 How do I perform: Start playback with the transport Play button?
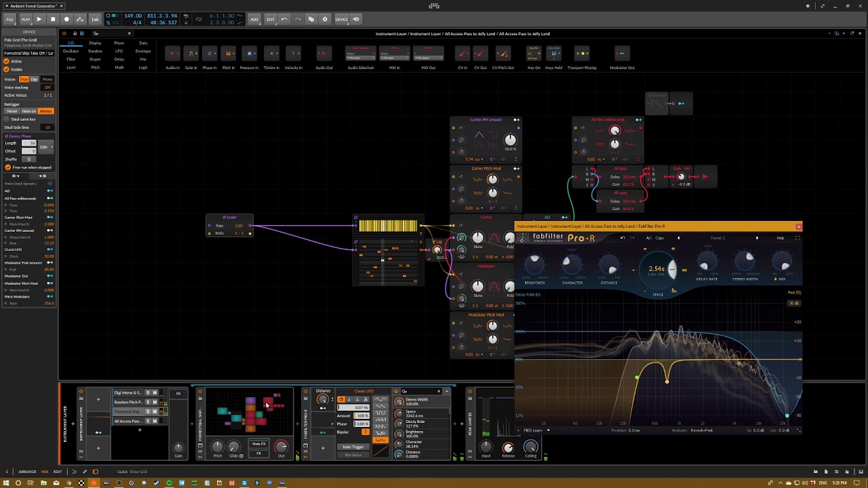pos(39,19)
